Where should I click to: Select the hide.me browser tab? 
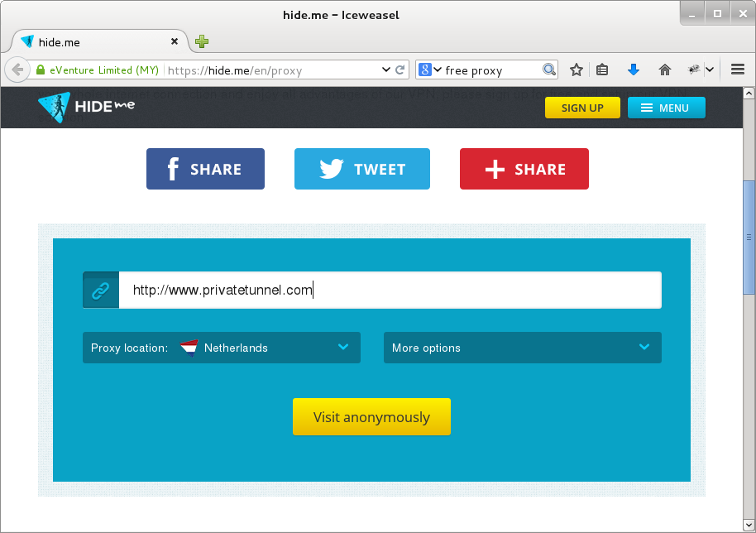coord(98,42)
